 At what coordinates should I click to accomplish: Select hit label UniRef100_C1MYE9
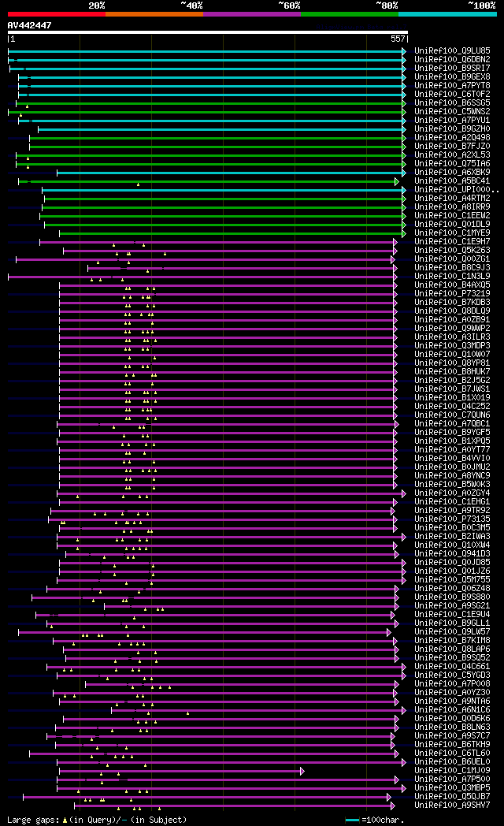pos(452,233)
